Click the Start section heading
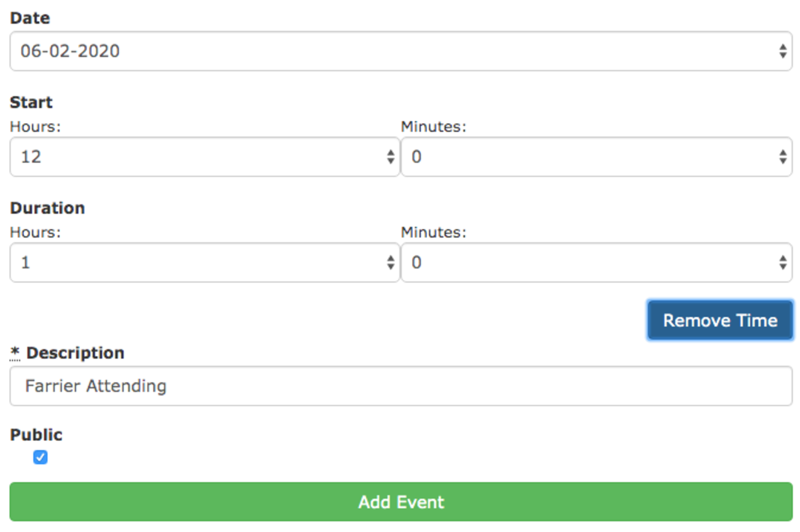Viewport: 800px width, 532px height. (31, 102)
